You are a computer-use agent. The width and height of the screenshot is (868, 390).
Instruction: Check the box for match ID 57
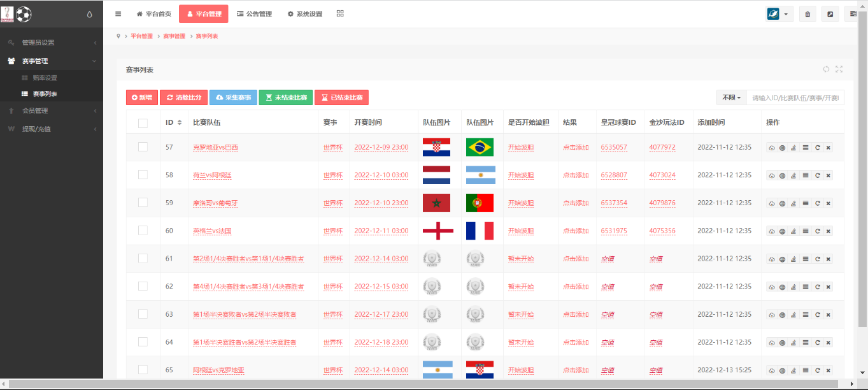tap(143, 147)
